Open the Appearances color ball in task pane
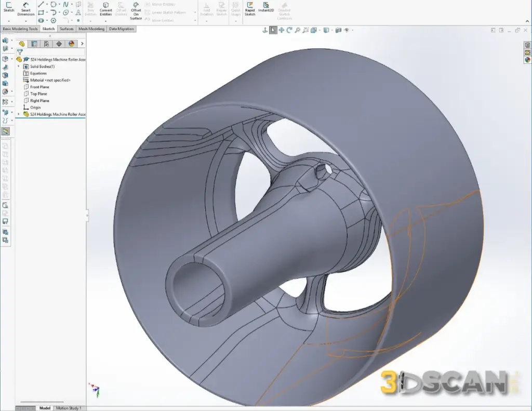 point(528,60)
